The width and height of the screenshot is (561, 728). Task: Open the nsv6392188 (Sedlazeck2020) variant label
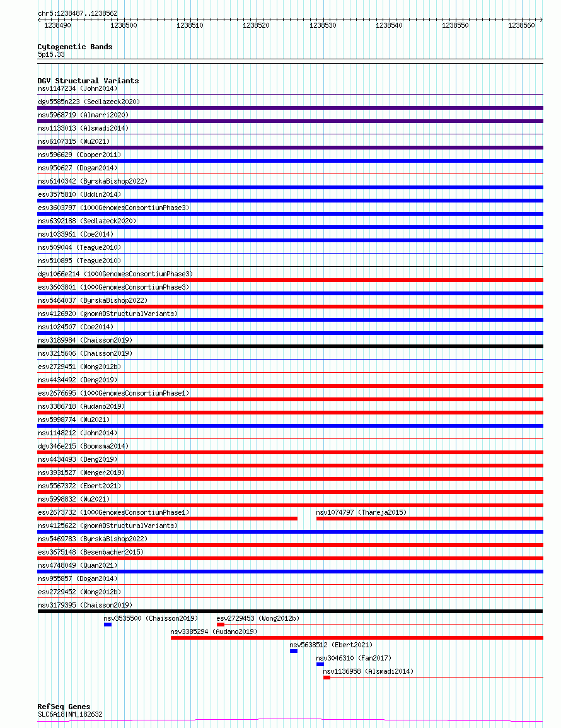pos(87,221)
